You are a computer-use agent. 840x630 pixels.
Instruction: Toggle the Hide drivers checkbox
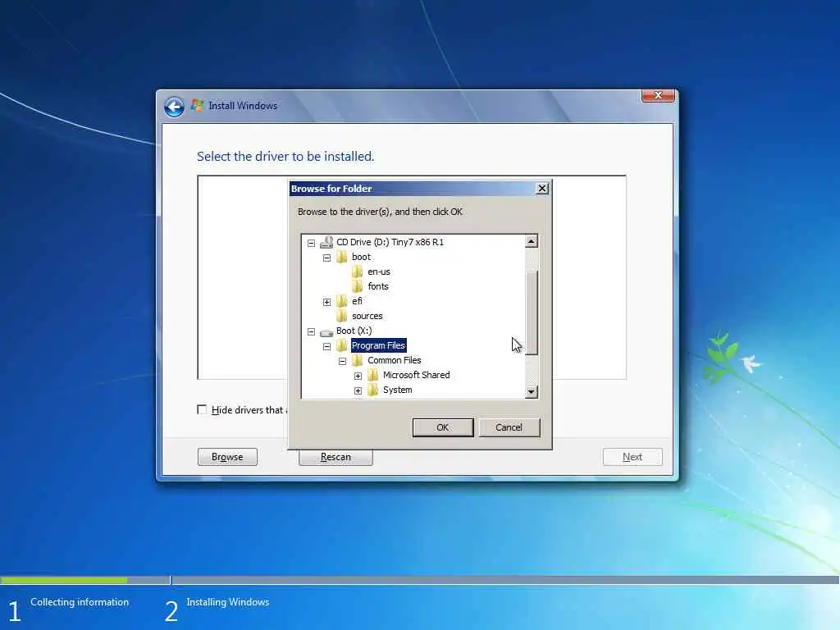click(202, 410)
